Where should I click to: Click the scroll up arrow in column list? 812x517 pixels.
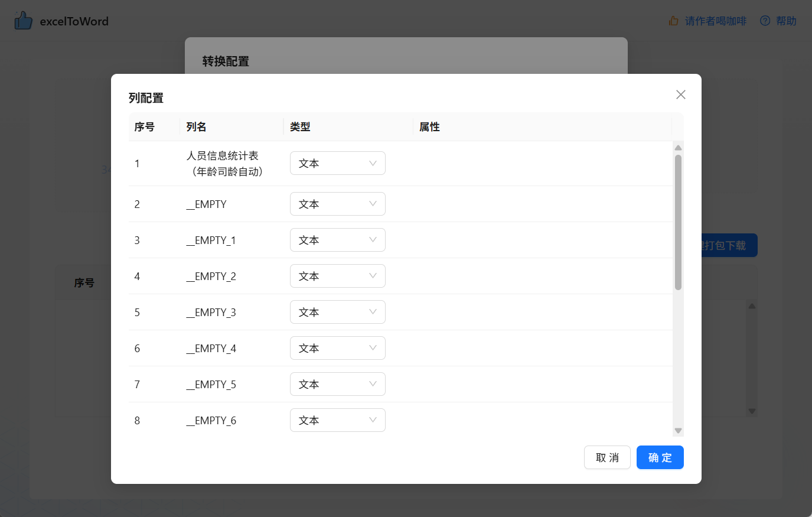click(678, 148)
